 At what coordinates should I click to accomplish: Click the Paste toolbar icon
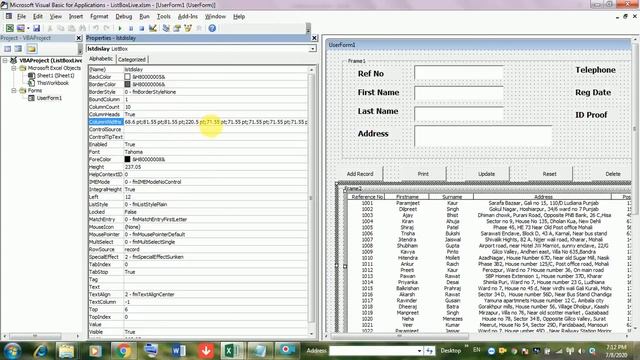point(71,28)
